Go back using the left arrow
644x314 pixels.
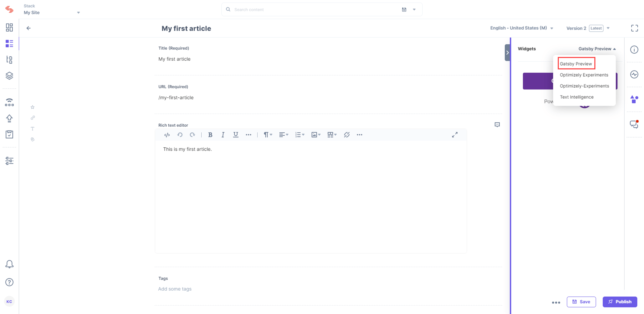click(29, 28)
